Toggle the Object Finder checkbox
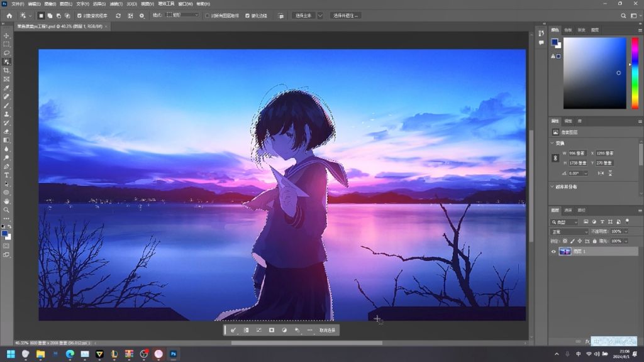 pos(79,15)
